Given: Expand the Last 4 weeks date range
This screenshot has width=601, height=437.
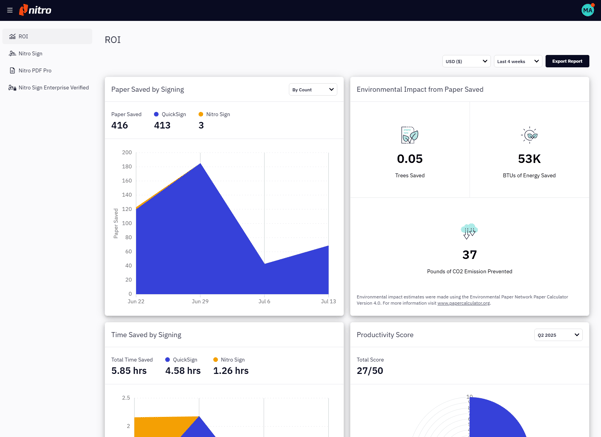Looking at the screenshot, I should [518, 61].
